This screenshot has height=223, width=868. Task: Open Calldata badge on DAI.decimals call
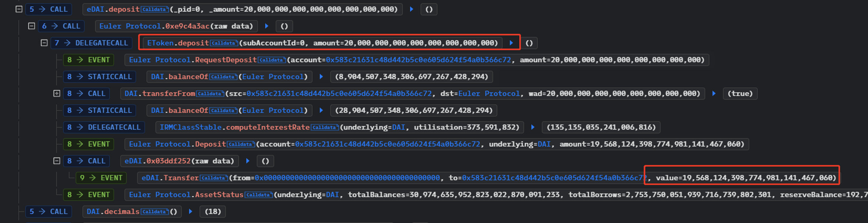click(x=154, y=212)
